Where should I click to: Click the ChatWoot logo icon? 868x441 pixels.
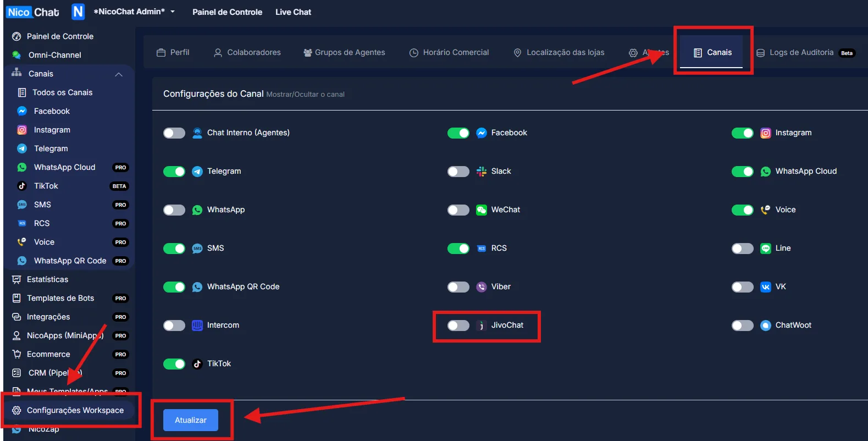click(766, 326)
